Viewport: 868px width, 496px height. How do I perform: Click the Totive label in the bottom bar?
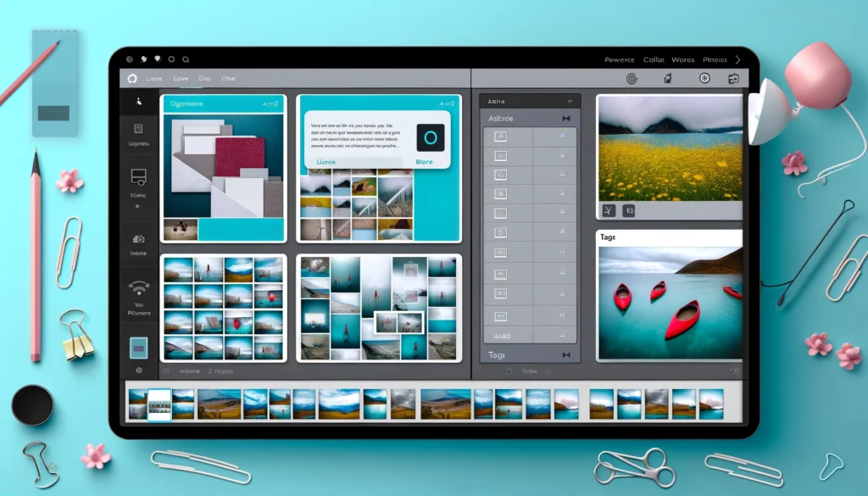530,371
